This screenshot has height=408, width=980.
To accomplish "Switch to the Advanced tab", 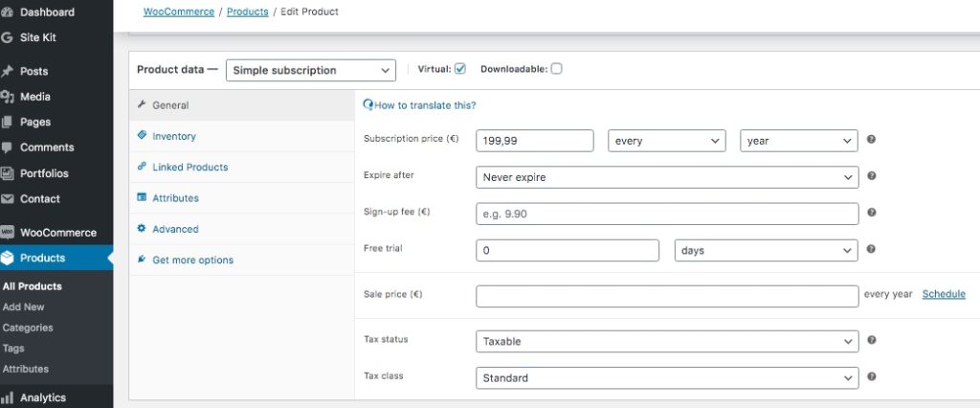I will 242,229.
